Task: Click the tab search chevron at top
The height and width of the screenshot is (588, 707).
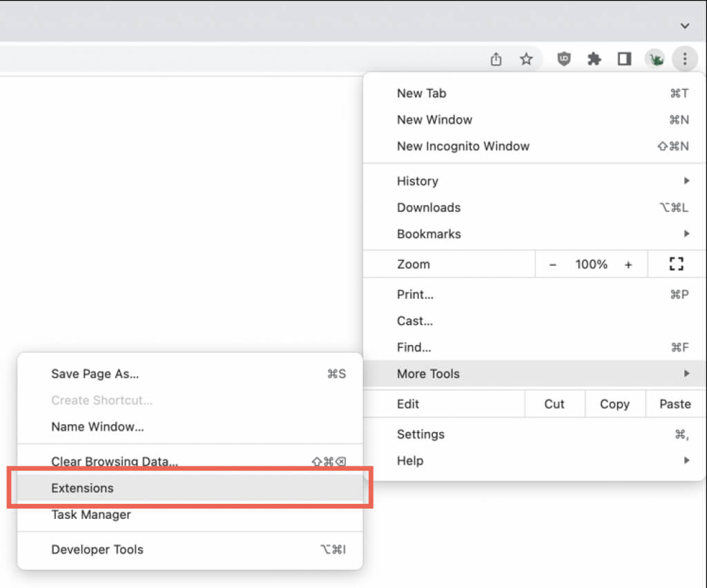Action: [684, 26]
